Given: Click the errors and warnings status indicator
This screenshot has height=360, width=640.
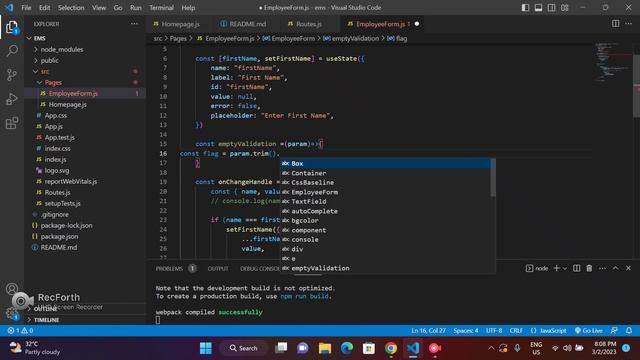Looking at the screenshot, I should click(20, 331).
